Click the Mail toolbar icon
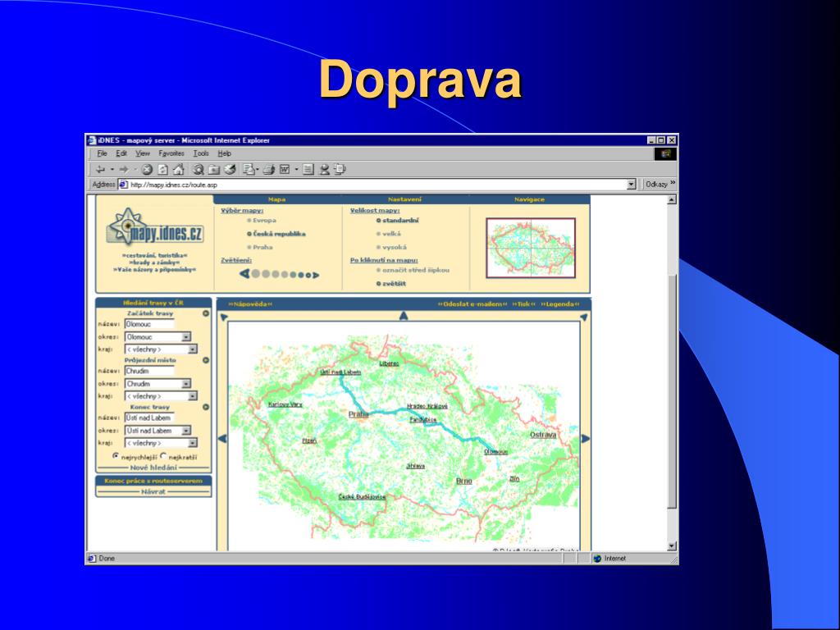Image resolution: width=840 pixels, height=630 pixels. point(249,170)
